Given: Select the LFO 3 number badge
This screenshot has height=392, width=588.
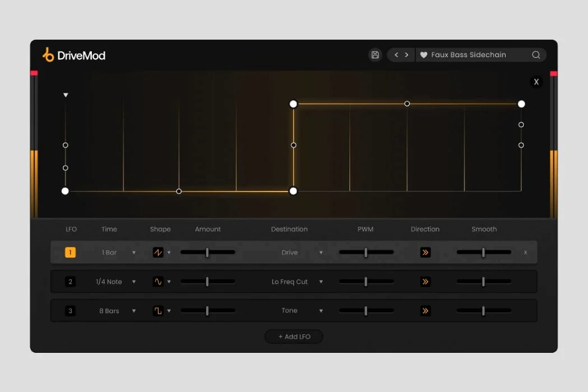Looking at the screenshot, I should coord(70,311).
